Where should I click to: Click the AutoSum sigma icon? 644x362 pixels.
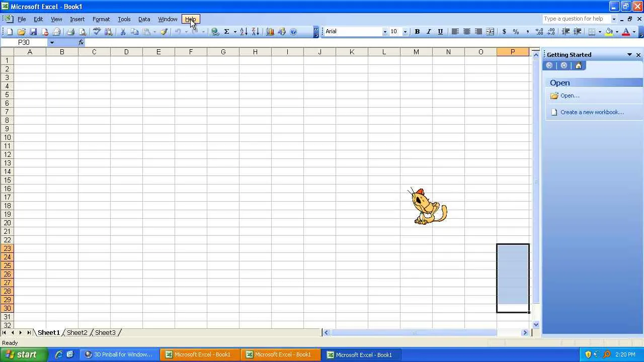(227, 32)
